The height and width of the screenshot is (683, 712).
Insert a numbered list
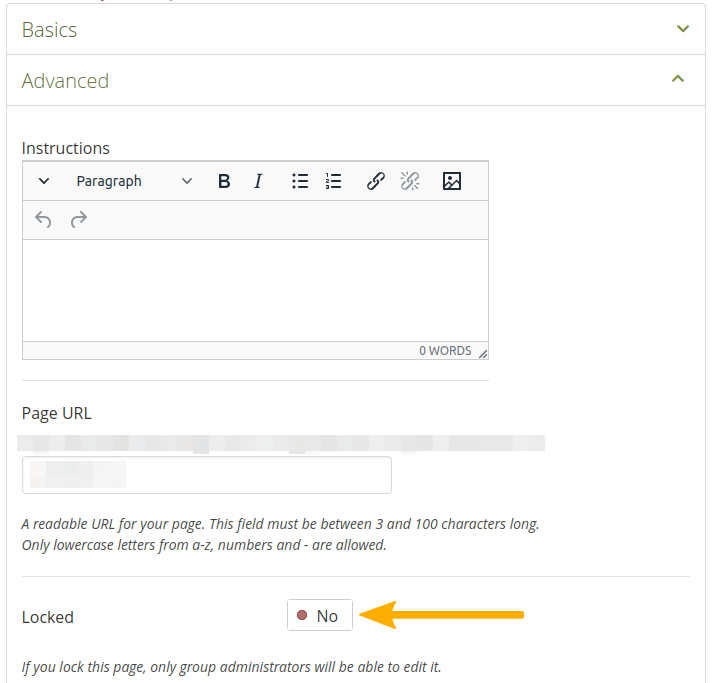tap(334, 181)
